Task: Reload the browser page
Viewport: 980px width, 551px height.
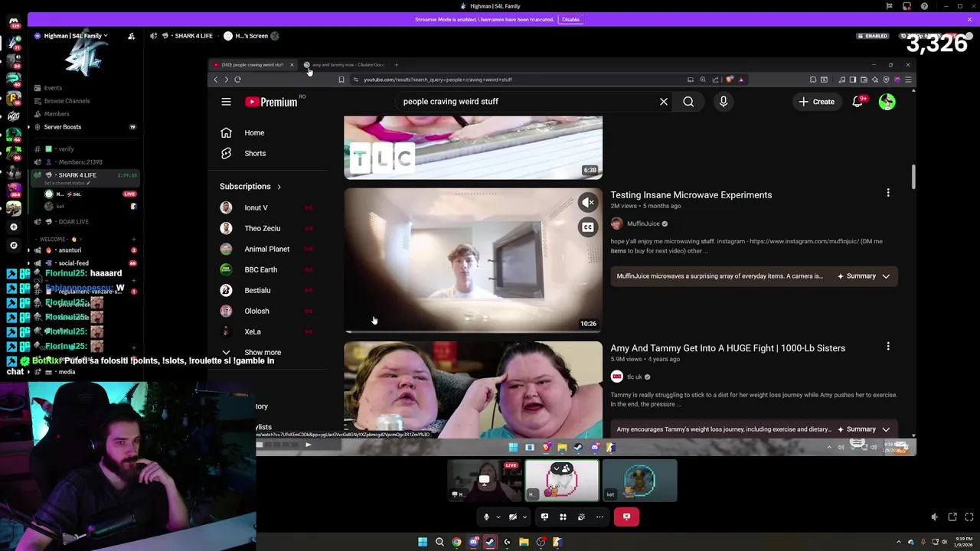Action: (237, 80)
